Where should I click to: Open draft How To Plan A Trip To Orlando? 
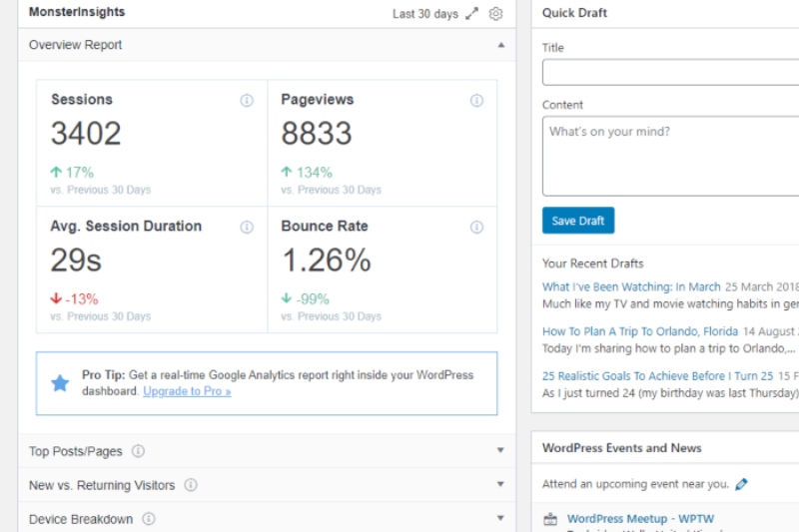(x=640, y=331)
